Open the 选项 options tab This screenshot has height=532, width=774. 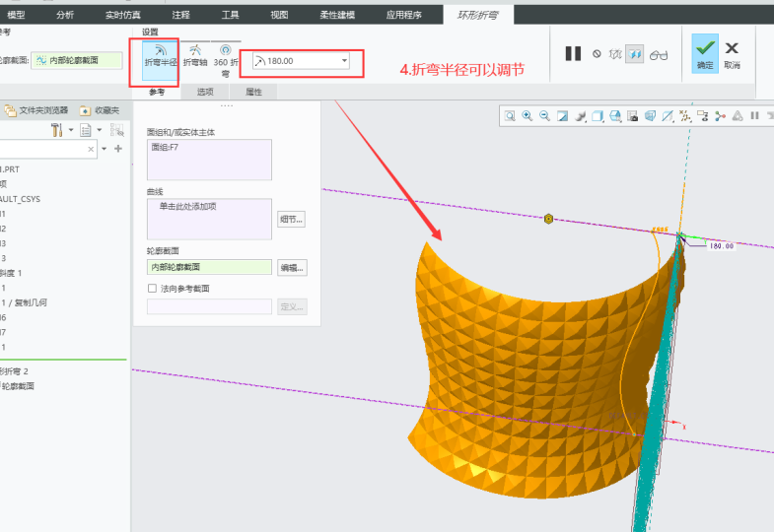coord(205,92)
